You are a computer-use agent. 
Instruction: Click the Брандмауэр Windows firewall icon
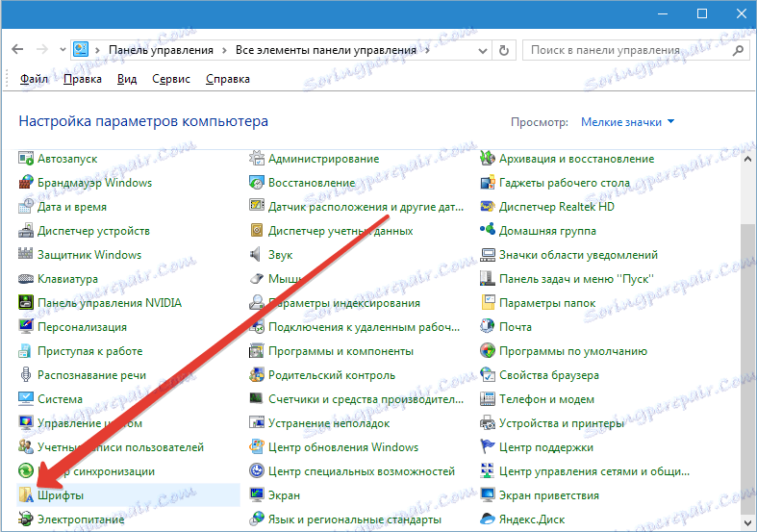tap(26, 183)
